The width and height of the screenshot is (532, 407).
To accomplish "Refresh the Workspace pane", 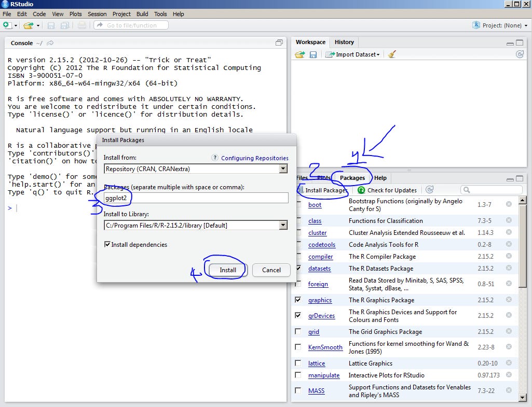I will click(x=520, y=54).
